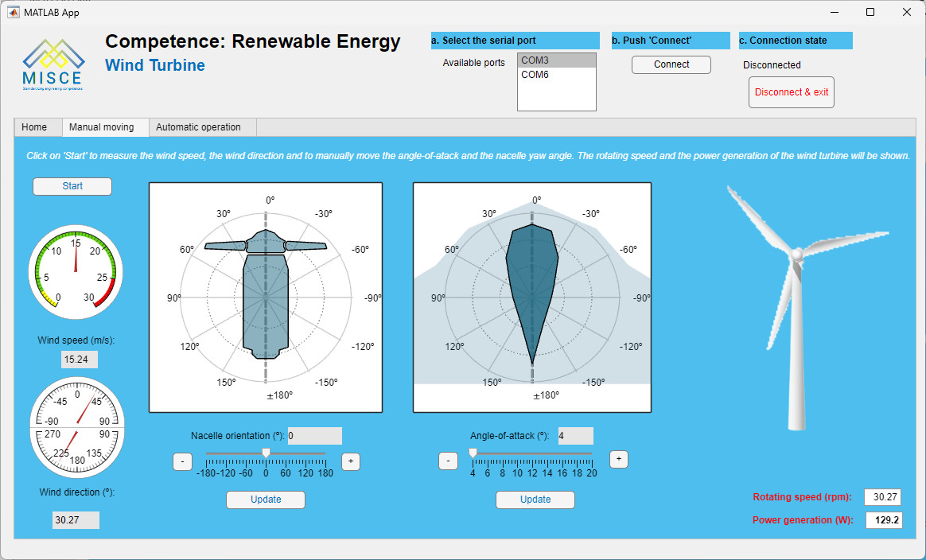Click the wind speed gauge

pyautogui.click(x=77, y=271)
